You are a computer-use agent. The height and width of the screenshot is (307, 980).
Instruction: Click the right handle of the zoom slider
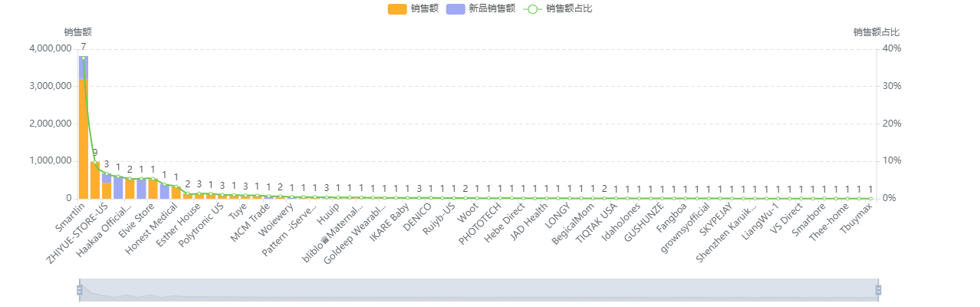tap(879, 289)
